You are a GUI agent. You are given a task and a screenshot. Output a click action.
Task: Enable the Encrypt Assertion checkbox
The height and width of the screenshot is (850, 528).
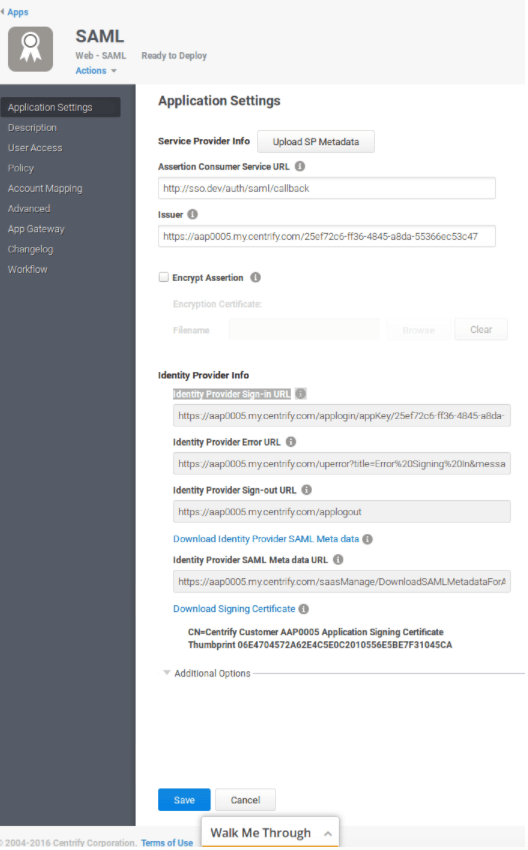pos(164,278)
